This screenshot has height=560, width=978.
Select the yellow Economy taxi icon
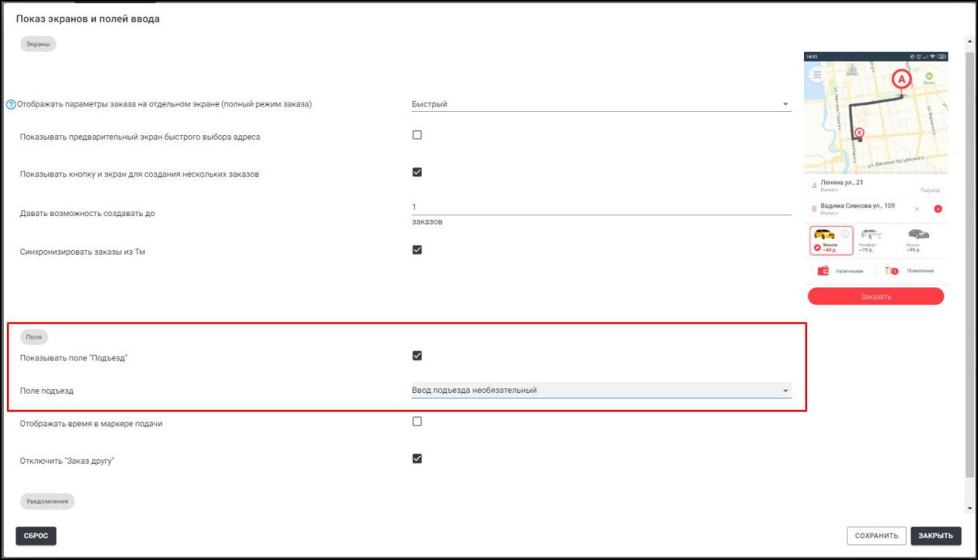point(824,235)
